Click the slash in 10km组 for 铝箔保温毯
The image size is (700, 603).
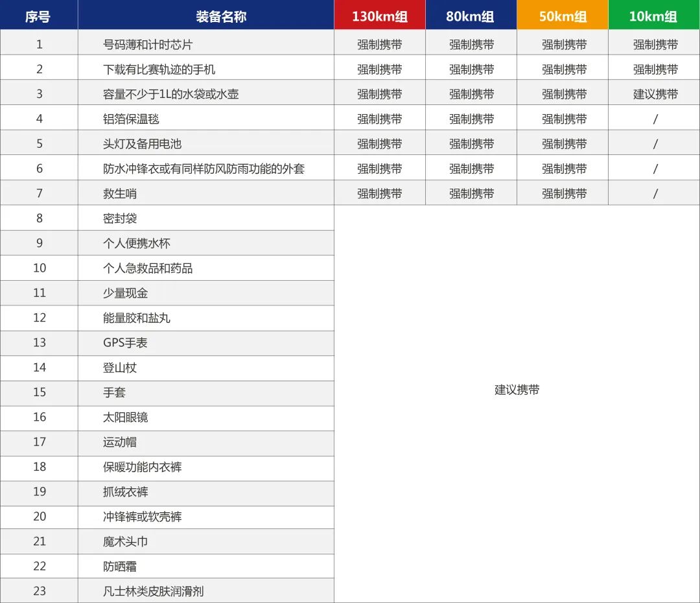[x=655, y=119]
